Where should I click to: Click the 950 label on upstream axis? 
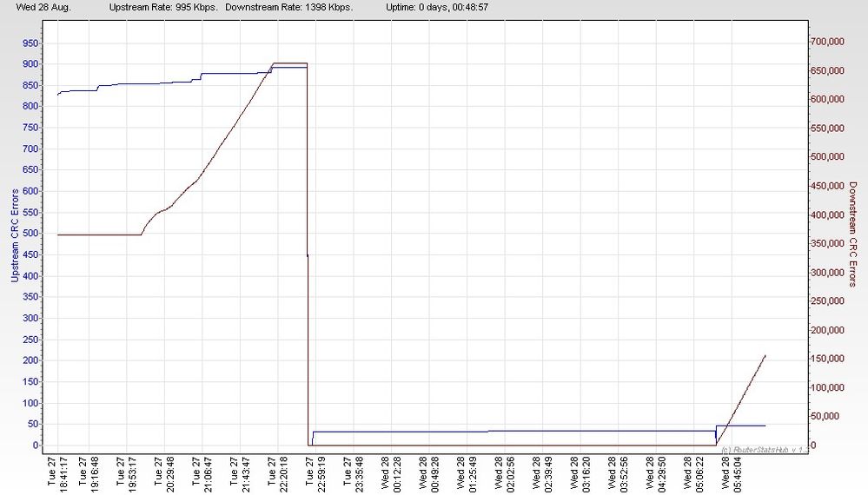(x=30, y=43)
